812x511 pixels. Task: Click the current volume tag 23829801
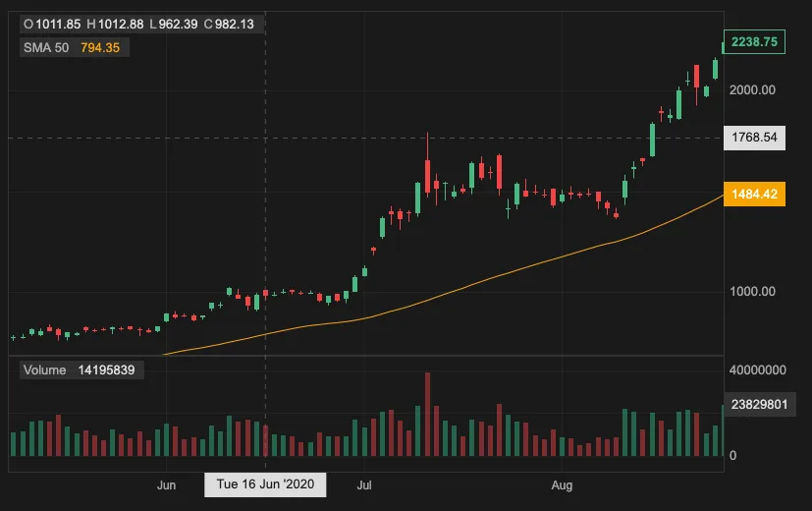click(x=759, y=404)
